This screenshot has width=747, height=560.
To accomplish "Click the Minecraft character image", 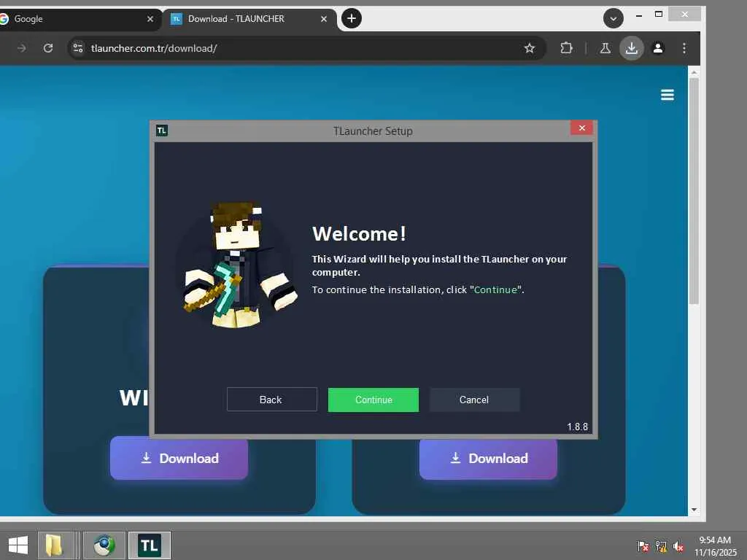I will [238, 265].
